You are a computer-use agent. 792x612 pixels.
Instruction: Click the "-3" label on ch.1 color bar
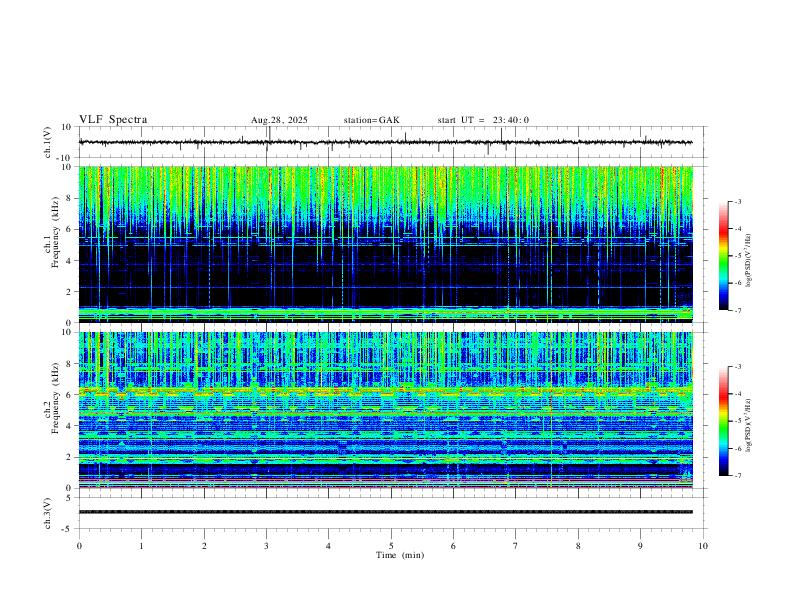pyautogui.click(x=737, y=202)
